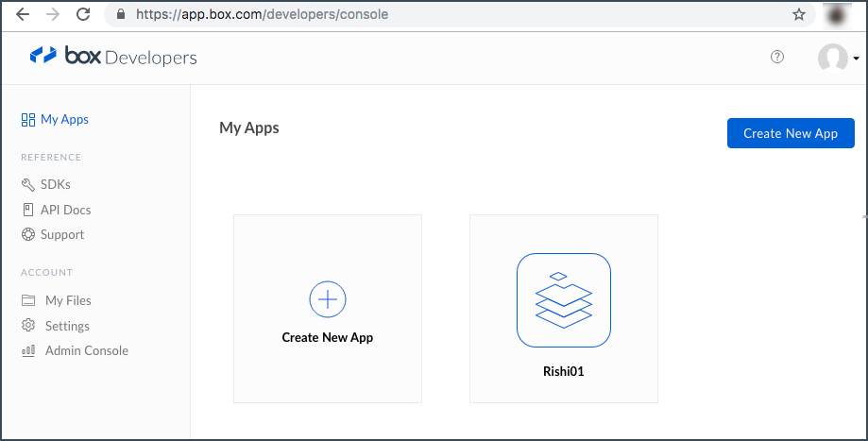Click the Admin Console chart icon

click(x=27, y=350)
